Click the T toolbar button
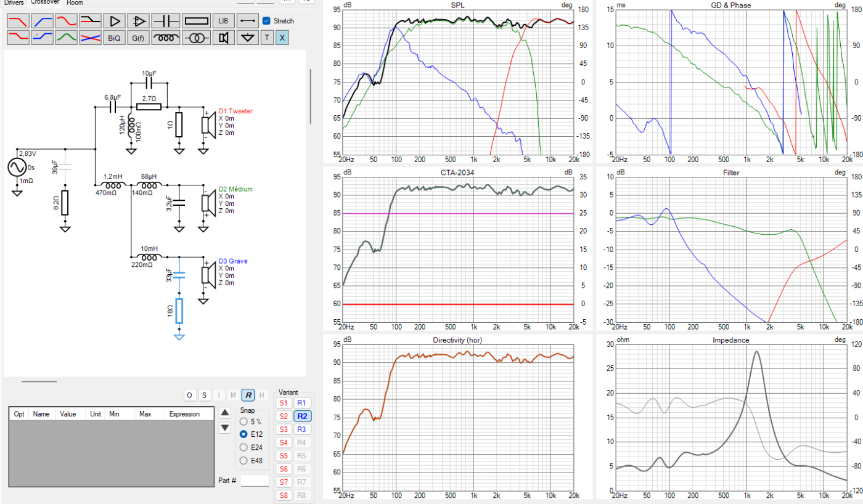The image size is (863, 504). click(266, 38)
